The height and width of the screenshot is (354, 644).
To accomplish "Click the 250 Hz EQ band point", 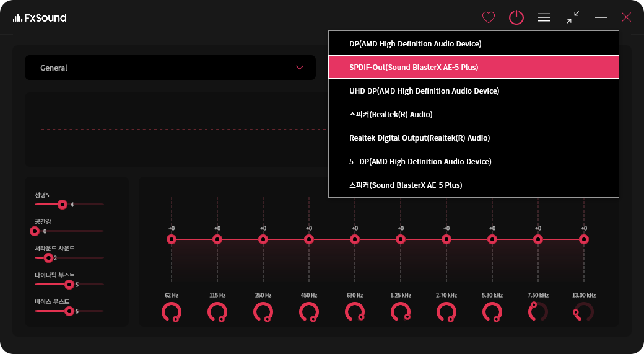I will 263,239.
